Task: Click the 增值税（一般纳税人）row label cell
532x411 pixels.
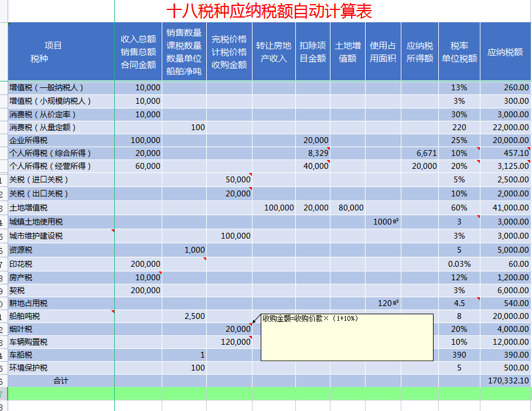Action: [61, 87]
